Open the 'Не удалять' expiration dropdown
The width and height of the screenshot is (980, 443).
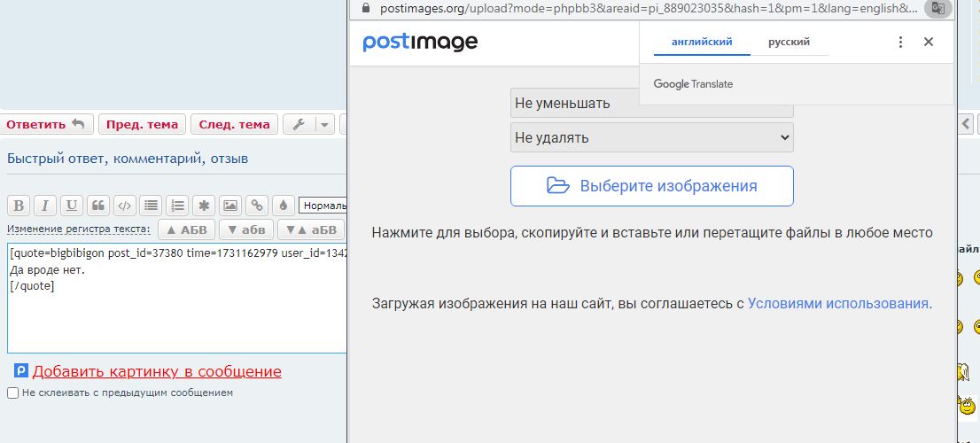652,137
